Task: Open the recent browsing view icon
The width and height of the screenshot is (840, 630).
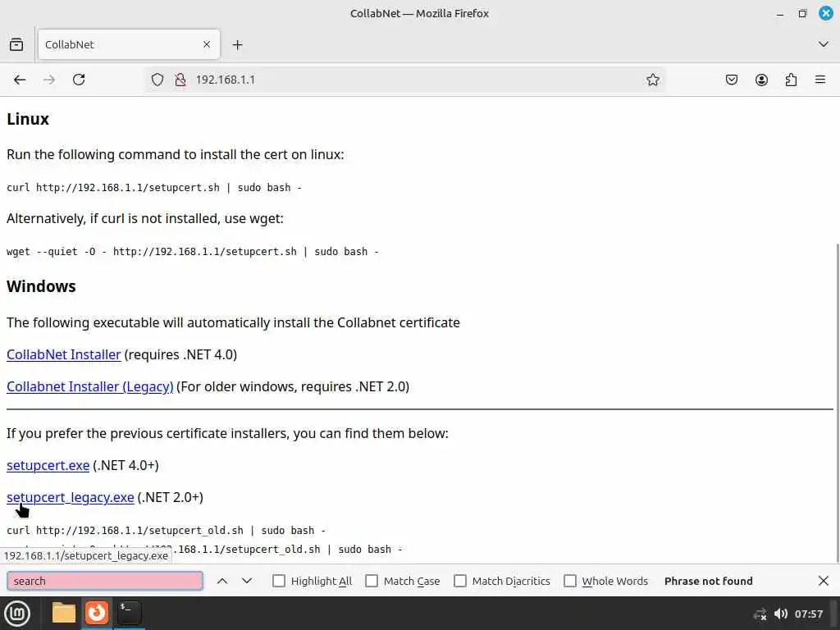Action: (x=16, y=44)
